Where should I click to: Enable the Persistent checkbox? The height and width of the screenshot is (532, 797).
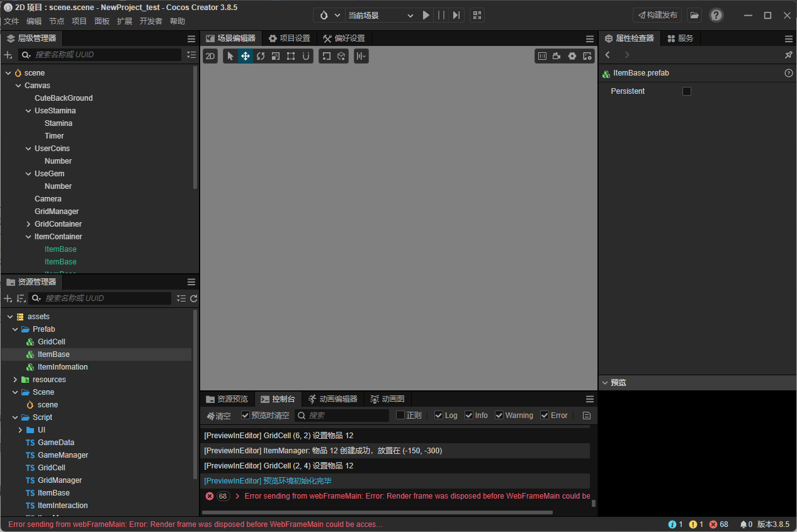(687, 91)
